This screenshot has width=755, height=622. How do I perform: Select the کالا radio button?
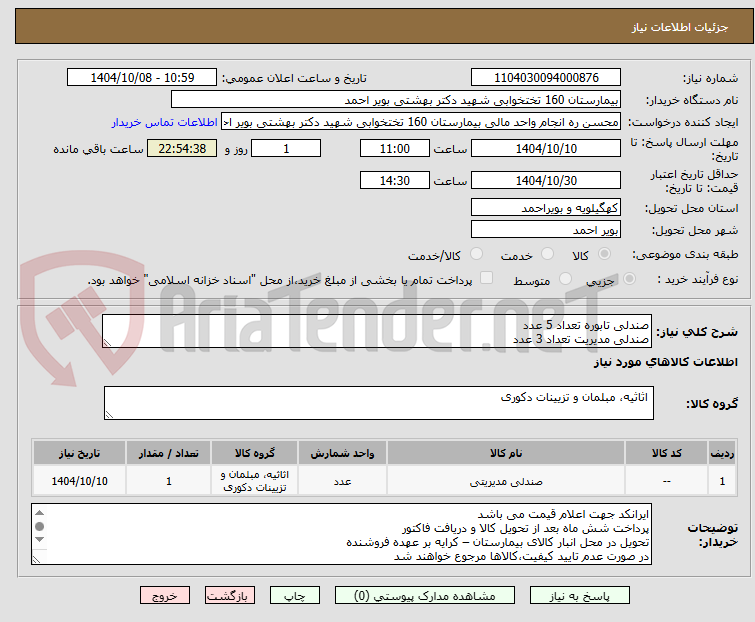(x=604, y=254)
